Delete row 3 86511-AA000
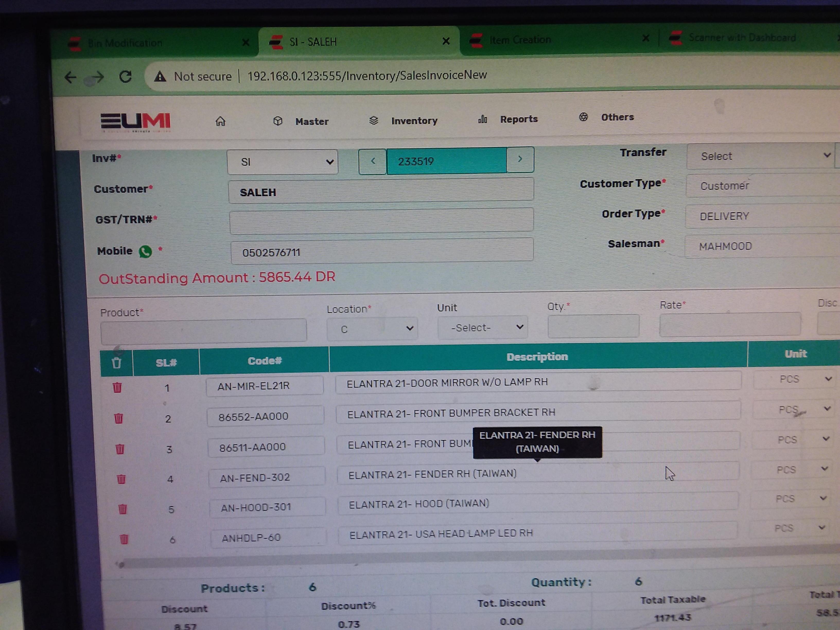The height and width of the screenshot is (630, 840). [120, 449]
